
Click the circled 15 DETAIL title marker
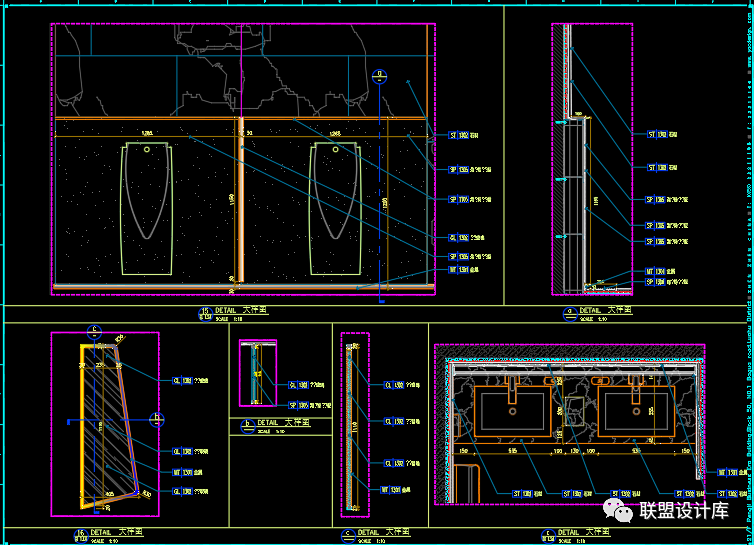click(205, 313)
